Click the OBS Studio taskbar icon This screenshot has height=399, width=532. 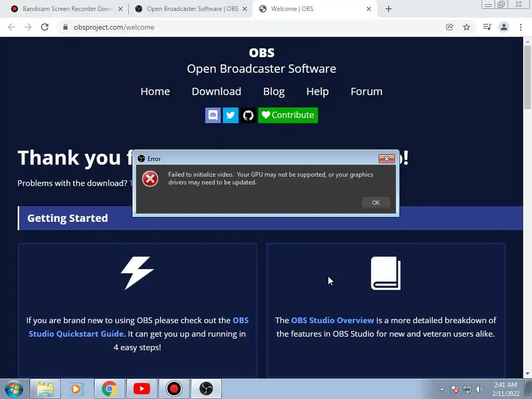click(206, 389)
